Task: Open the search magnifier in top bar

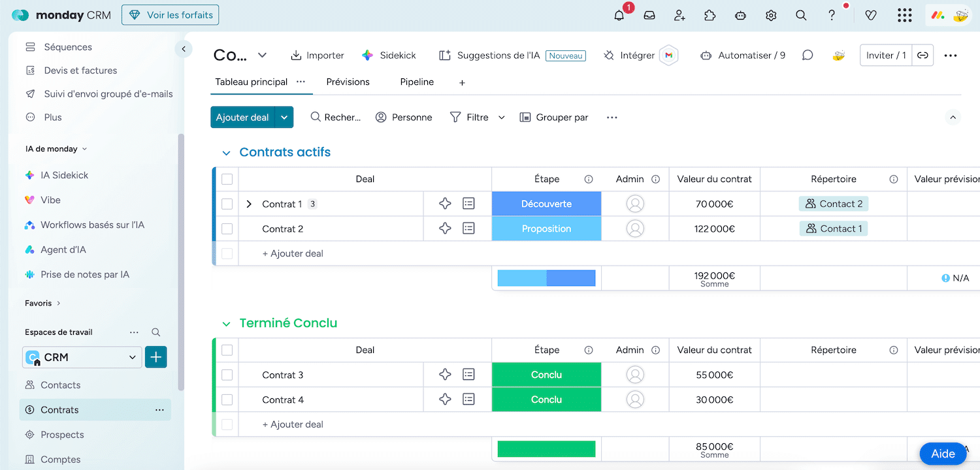Action: [x=801, y=16]
